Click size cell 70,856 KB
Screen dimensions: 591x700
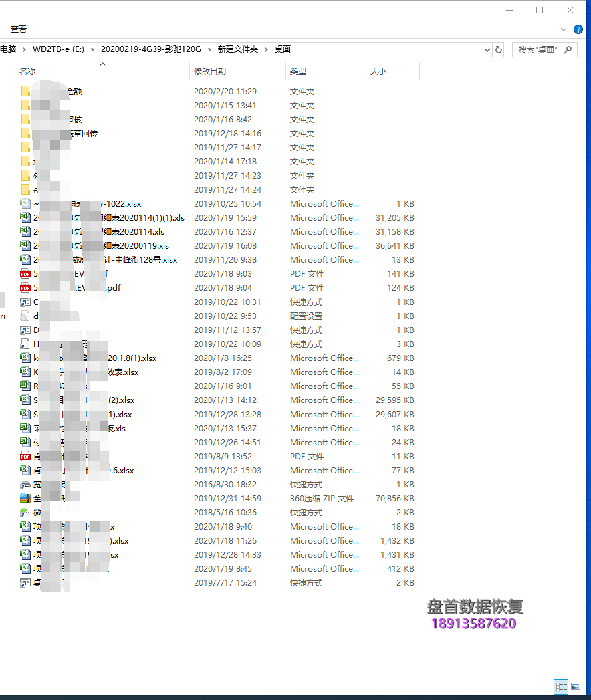pyautogui.click(x=394, y=499)
